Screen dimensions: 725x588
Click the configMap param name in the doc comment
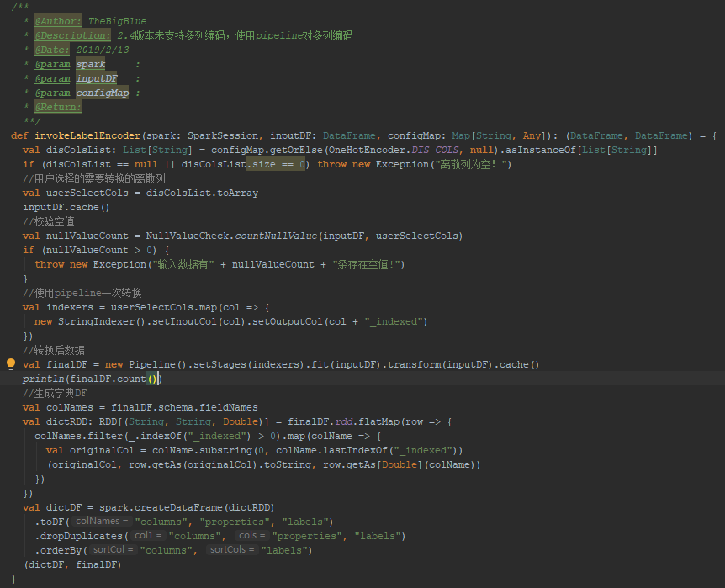(102, 93)
